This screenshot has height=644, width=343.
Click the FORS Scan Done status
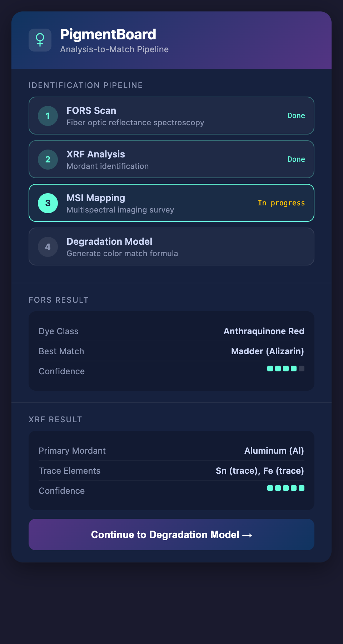(296, 116)
